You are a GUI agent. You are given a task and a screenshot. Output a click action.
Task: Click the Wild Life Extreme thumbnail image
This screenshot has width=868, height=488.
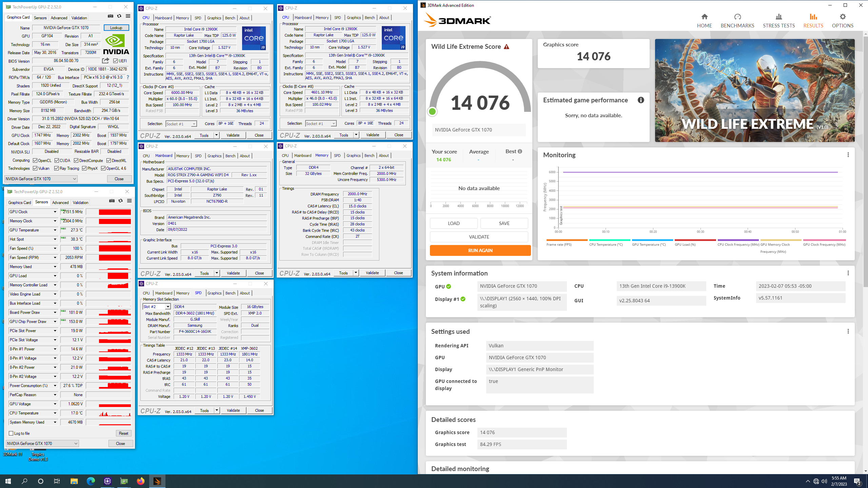click(755, 90)
